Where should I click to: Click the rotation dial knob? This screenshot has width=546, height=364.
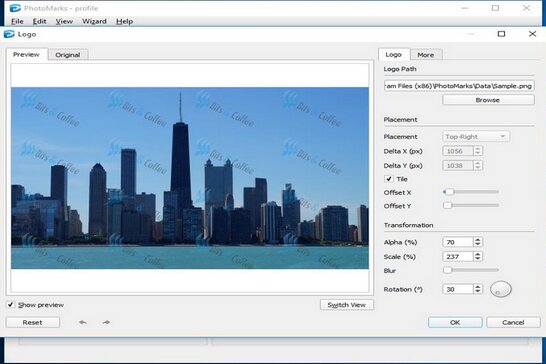pyautogui.click(x=501, y=289)
